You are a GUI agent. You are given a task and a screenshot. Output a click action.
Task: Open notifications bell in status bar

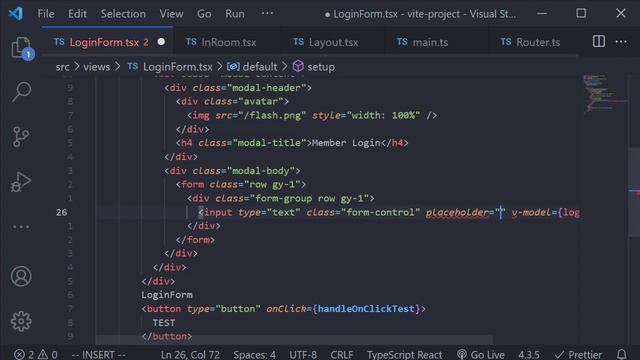pyautogui.click(x=622, y=354)
